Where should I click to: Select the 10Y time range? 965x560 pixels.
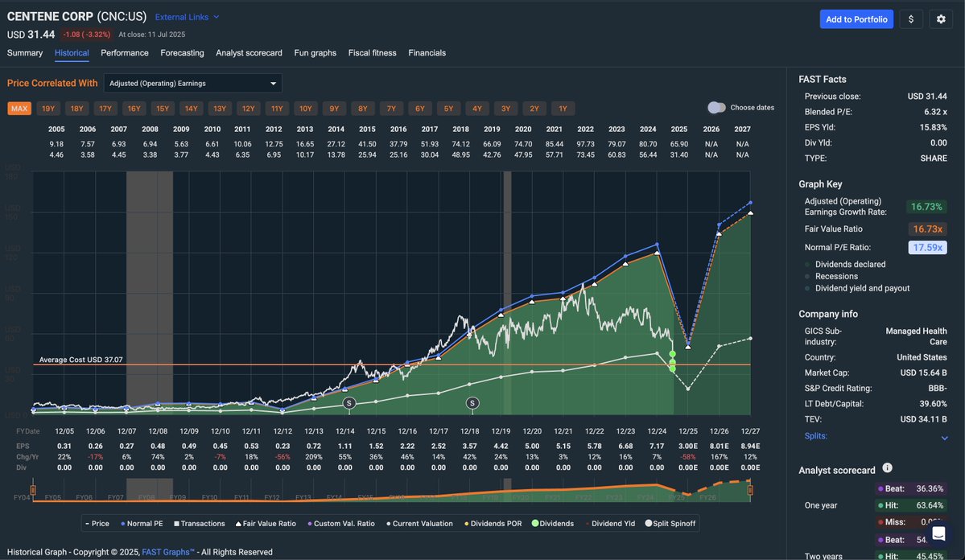[305, 109]
